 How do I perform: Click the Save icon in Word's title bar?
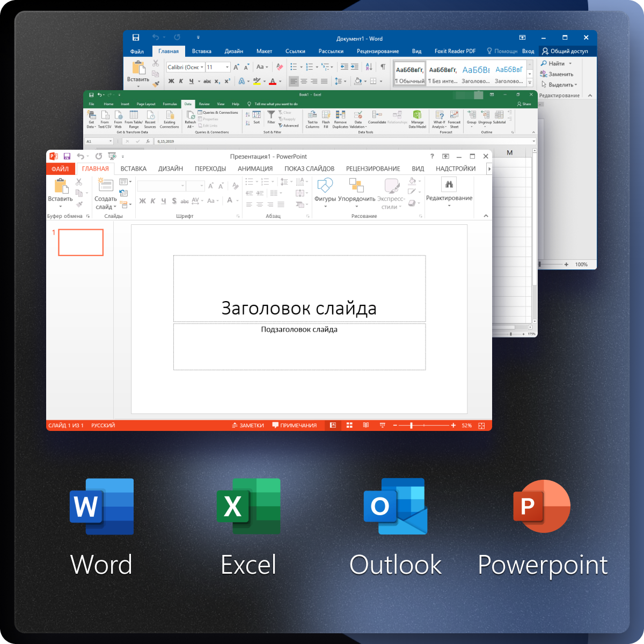click(136, 38)
